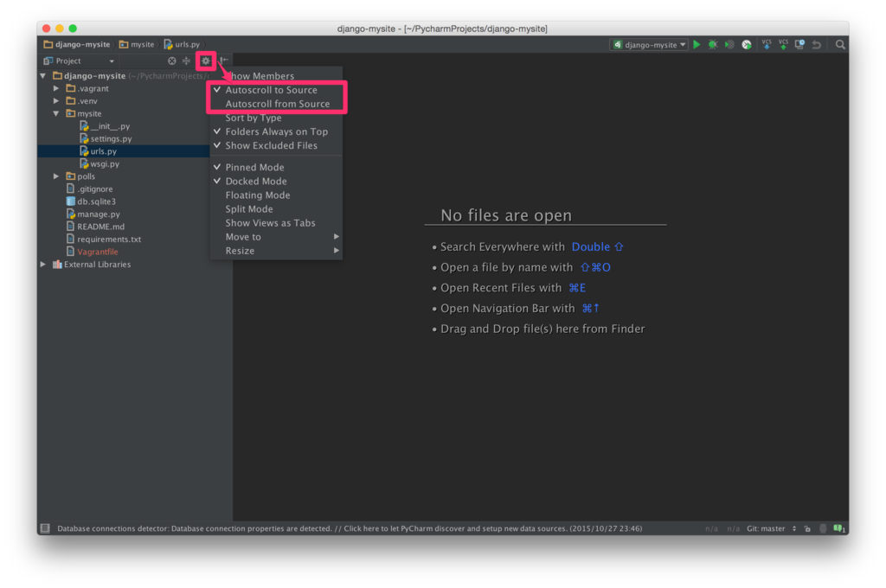Open Search Everywhere magnifier icon
Image resolution: width=886 pixels, height=588 pixels.
840,44
